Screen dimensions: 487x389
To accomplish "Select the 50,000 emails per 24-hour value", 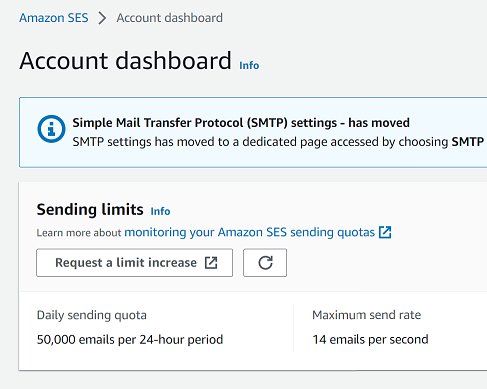I will click(x=130, y=340).
